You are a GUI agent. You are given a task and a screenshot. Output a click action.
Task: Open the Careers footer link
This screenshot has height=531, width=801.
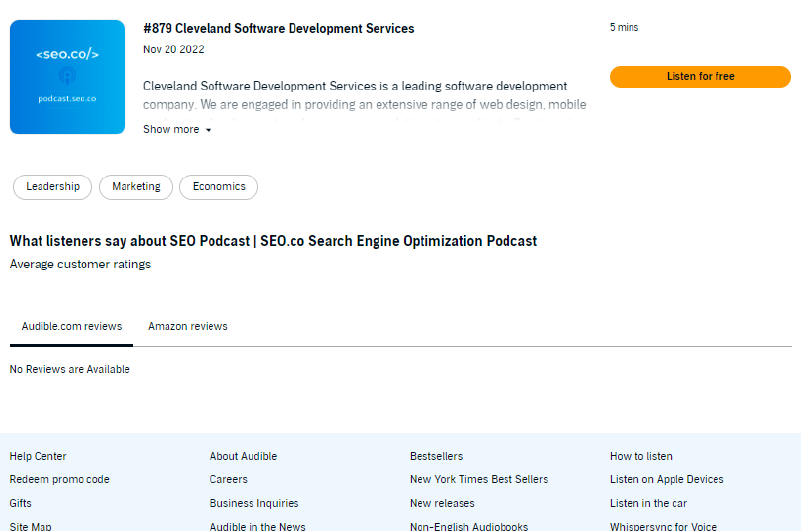pyautogui.click(x=228, y=479)
